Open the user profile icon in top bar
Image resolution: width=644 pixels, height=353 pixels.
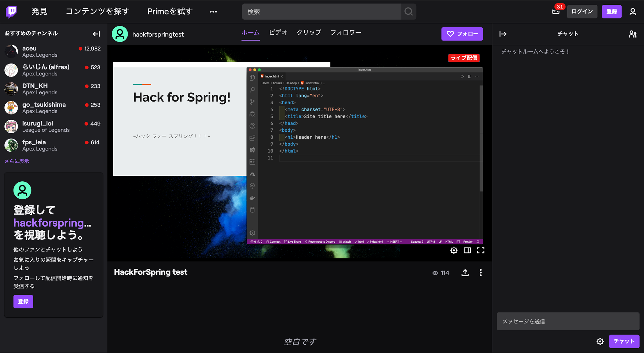(633, 12)
